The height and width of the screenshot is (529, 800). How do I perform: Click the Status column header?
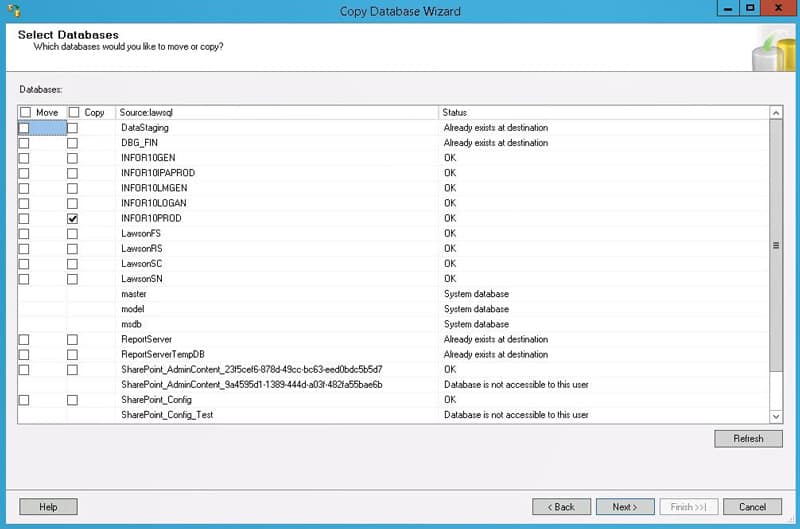[604, 112]
